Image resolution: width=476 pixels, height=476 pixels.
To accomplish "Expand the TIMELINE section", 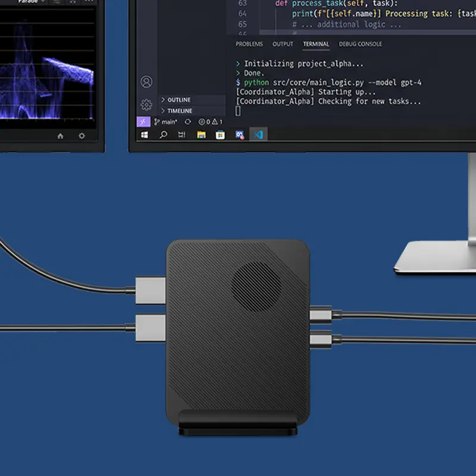I will [x=192, y=111].
